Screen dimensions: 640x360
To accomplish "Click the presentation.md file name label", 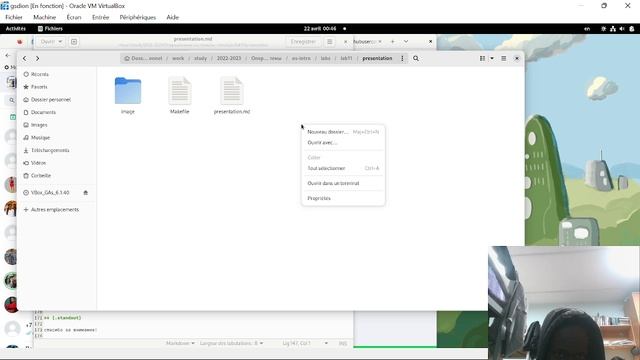I will point(231,111).
